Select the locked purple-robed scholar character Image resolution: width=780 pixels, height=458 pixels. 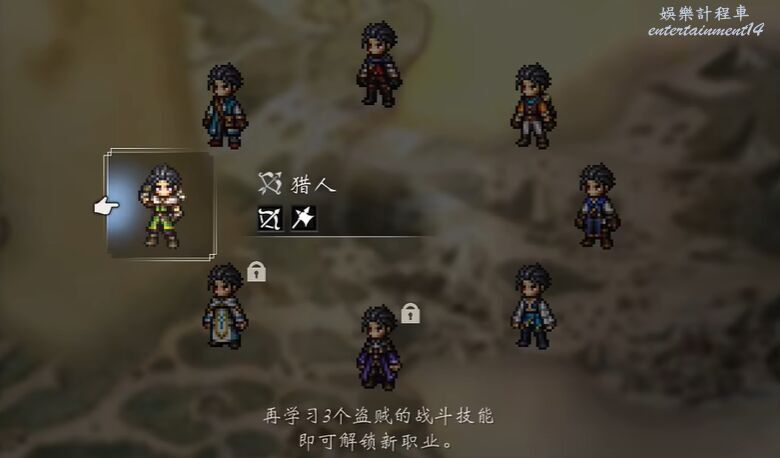tap(379, 348)
